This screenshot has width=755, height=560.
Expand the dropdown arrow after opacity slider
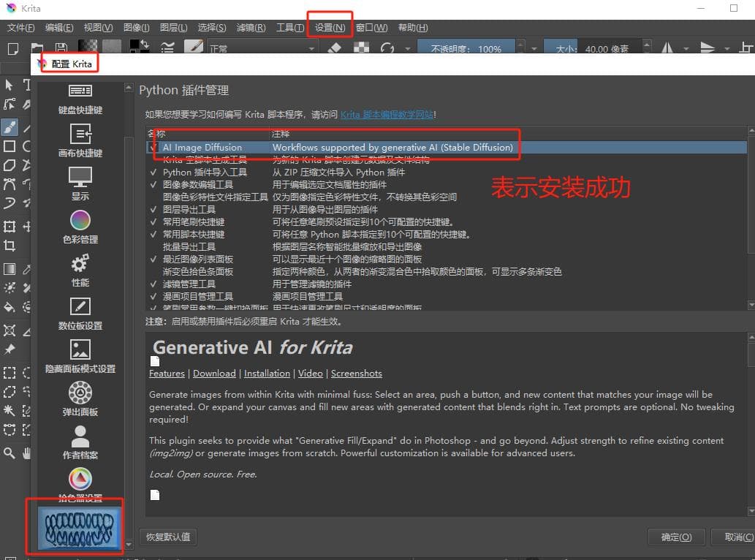click(534, 49)
